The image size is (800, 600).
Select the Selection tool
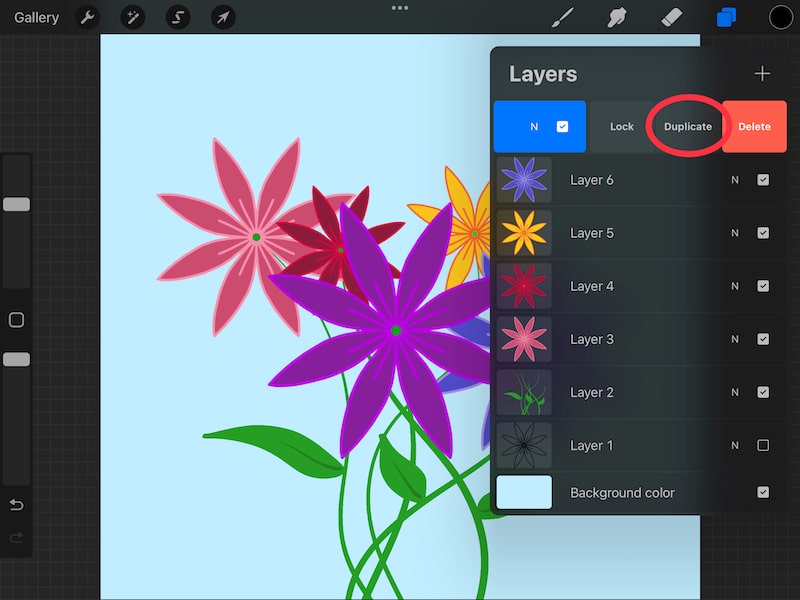(x=177, y=17)
